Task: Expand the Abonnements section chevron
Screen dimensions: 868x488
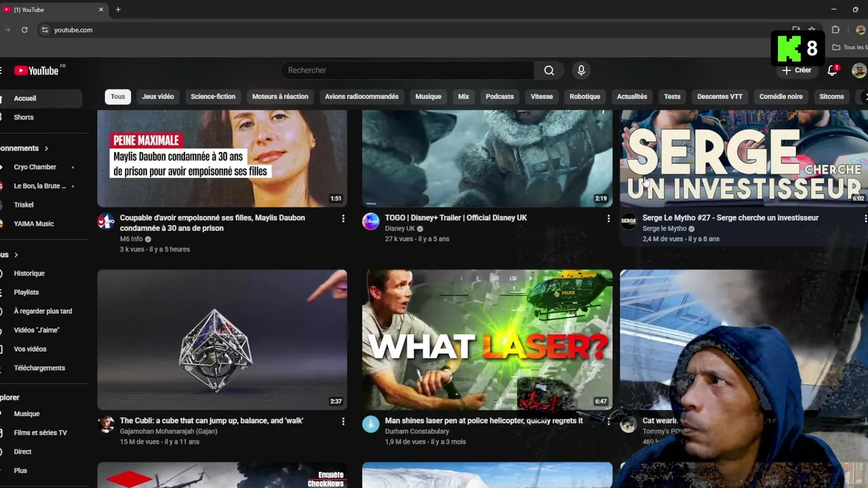Action: [x=46, y=148]
